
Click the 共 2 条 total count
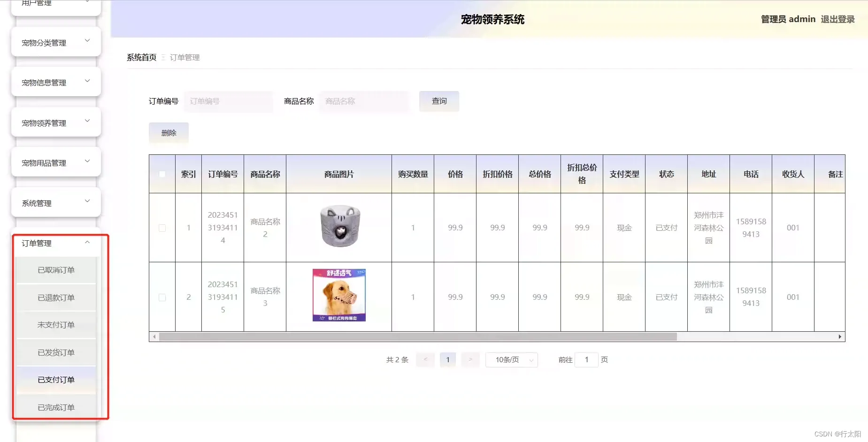click(x=397, y=360)
